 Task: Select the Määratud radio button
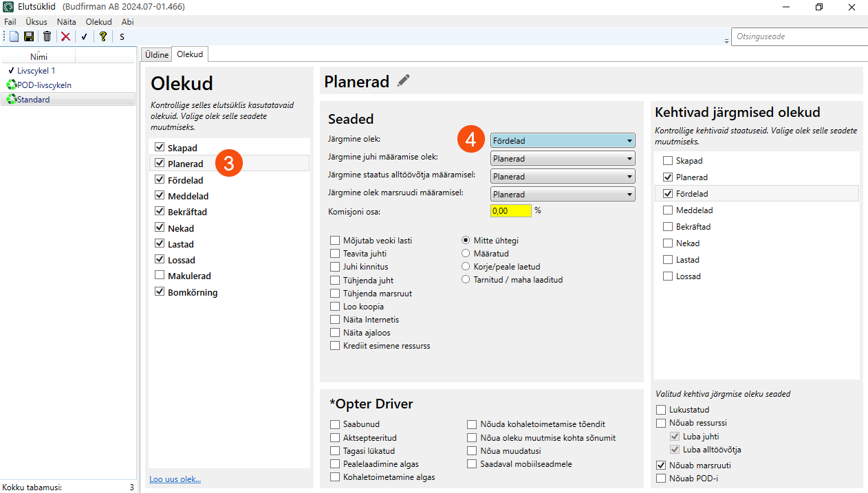(466, 254)
